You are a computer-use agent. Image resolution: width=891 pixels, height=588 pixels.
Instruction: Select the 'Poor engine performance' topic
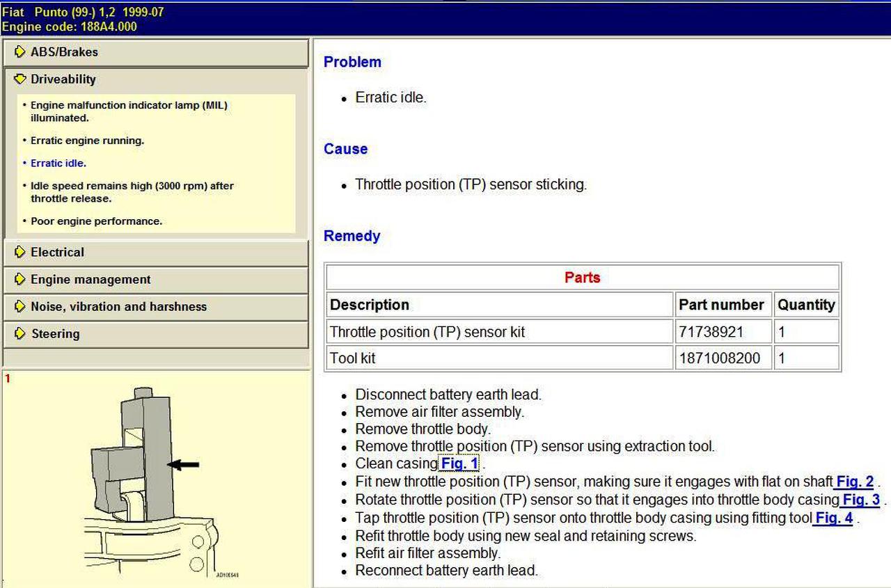pyautogui.click(x=96, y=221)
